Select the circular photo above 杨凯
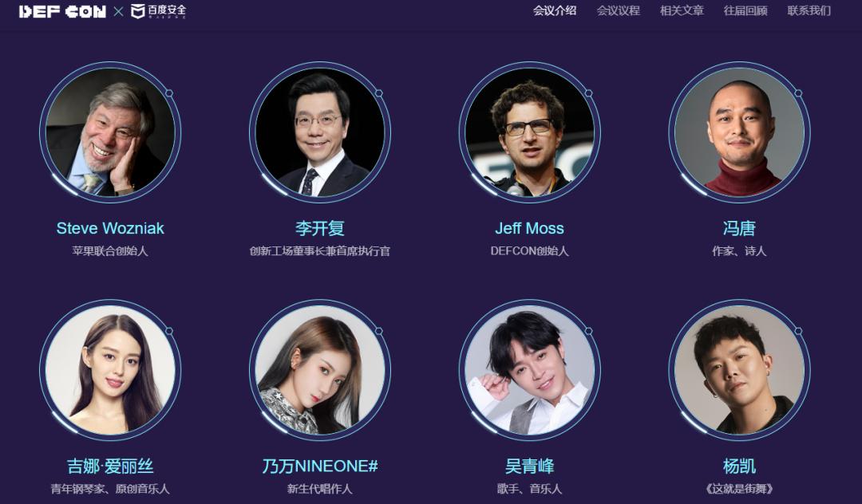862x504 pixels. (739, 369)
